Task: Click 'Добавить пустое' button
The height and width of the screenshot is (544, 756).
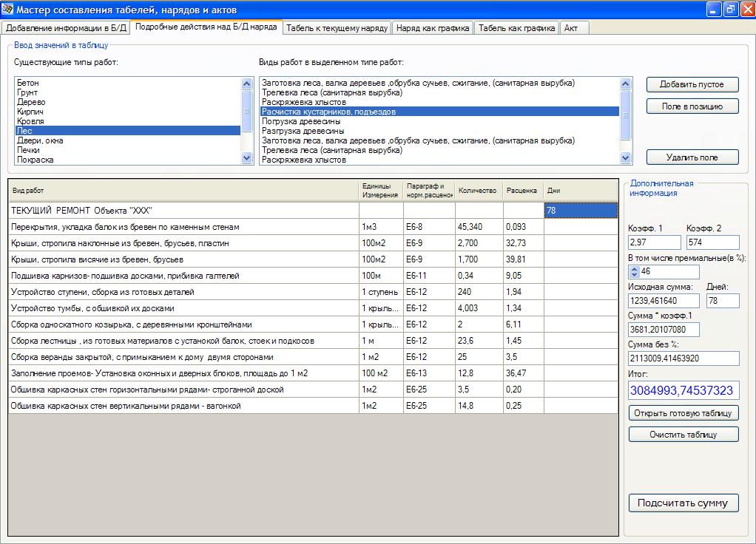Action: (x=692, y=84)
